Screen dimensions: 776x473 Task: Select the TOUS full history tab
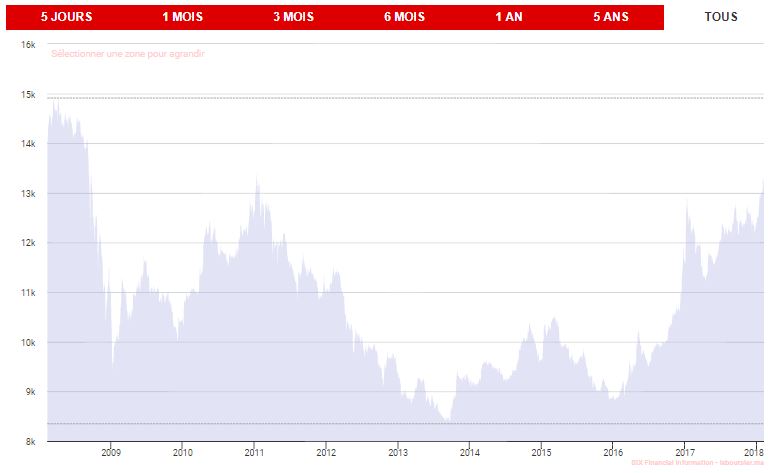coord(720,17)
